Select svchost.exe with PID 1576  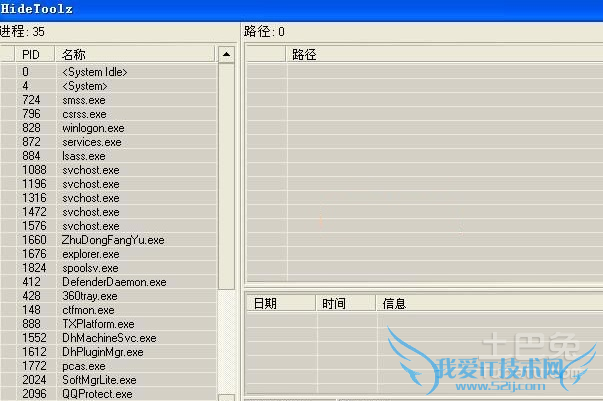[x=108, y=226]
